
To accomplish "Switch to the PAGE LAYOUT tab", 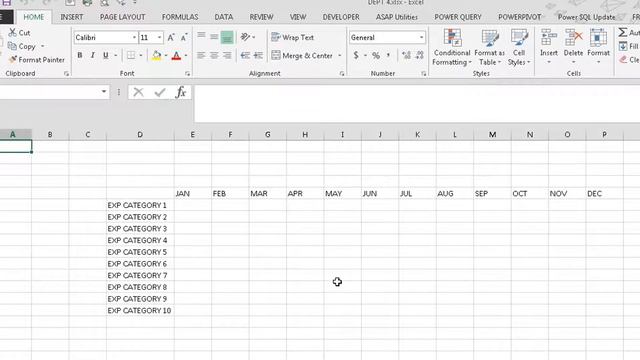I will click(x=122, y=17).
